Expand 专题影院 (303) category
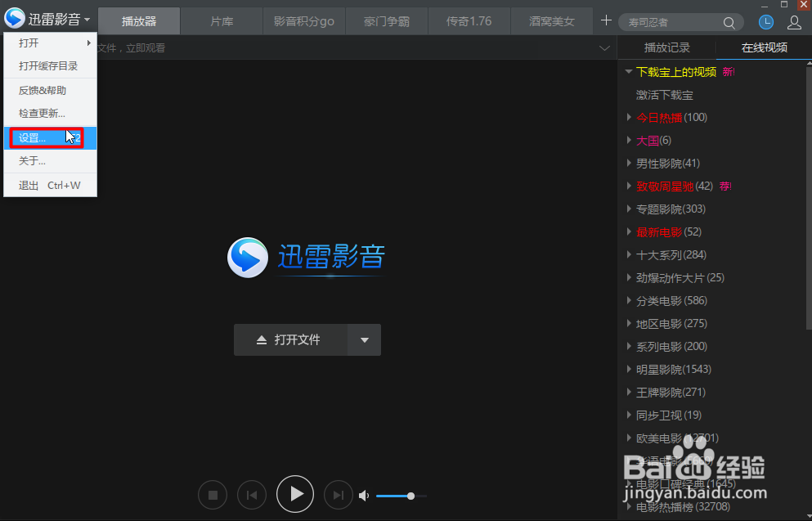The image size is (812, 521). click(x=629, y=209)
